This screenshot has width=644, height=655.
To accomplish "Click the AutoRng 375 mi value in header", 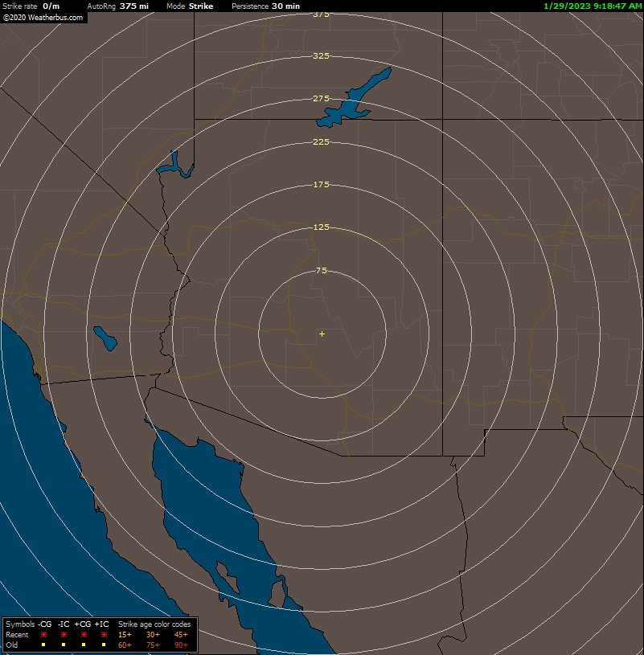I will (133, 6).
